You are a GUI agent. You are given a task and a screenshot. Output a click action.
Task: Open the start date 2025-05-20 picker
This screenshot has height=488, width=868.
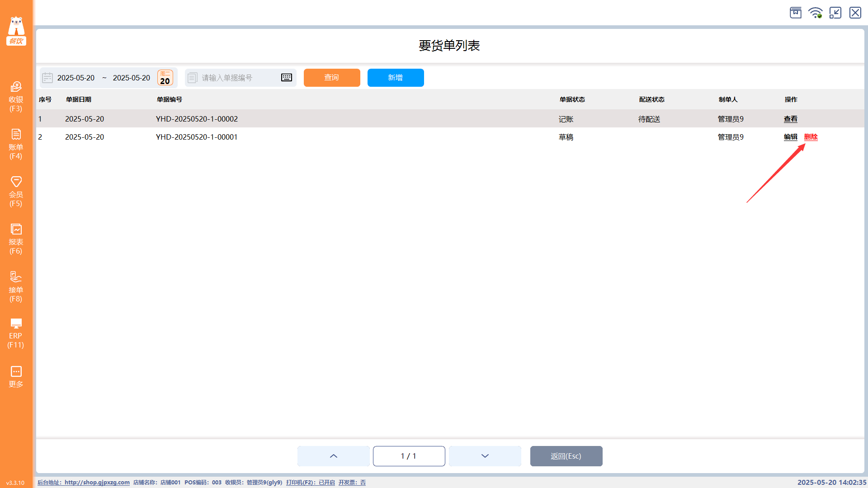click(x=75, y=78)
